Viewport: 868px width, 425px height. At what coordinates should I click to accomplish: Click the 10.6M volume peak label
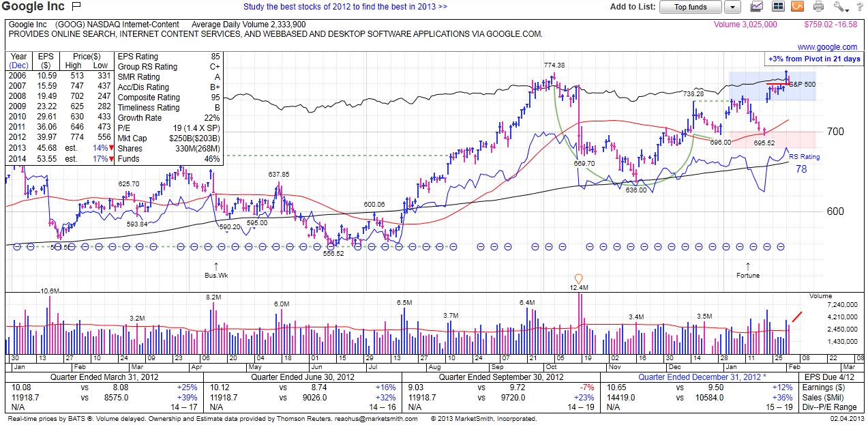point(50,291)
